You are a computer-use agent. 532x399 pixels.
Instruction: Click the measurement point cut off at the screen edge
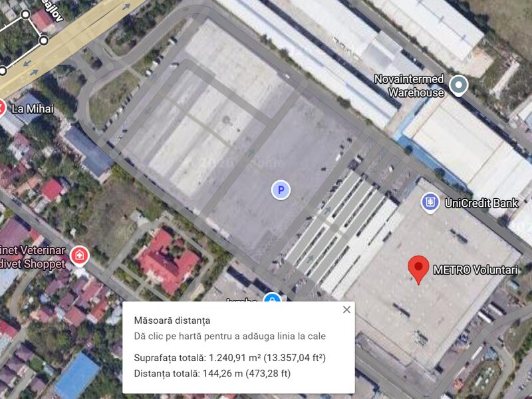[3, 71]
